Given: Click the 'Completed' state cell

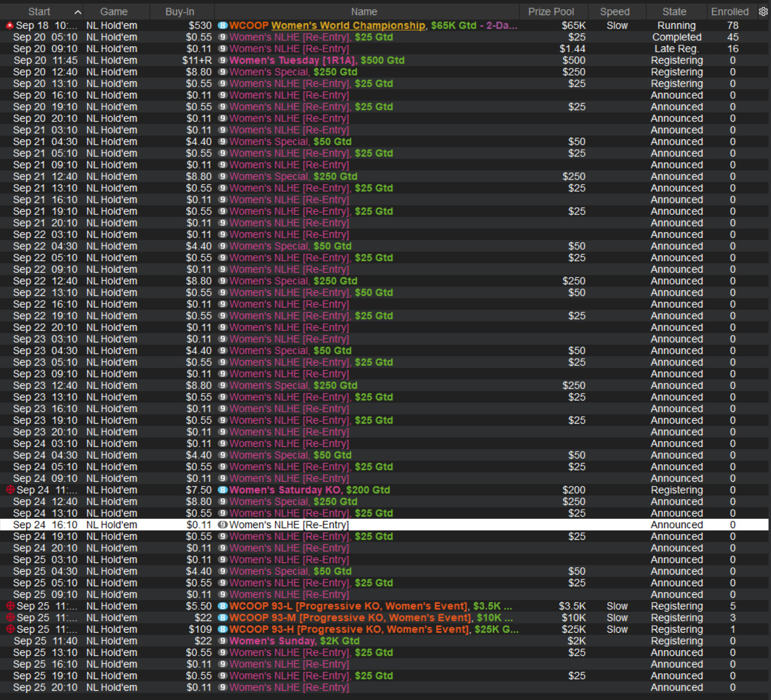Looking at the screenshot, I should point(676,37).
